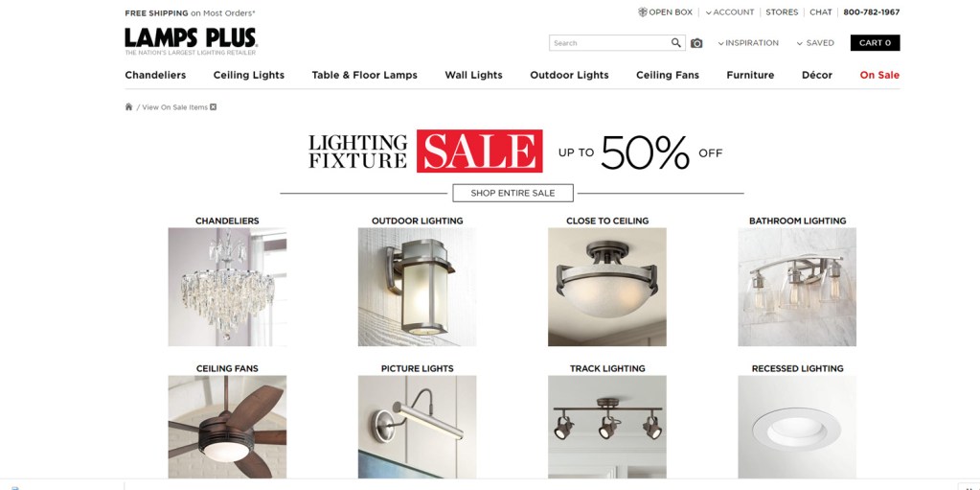Open the On Sale menu item
Screen dimensions: 980x490
(879, 75)
